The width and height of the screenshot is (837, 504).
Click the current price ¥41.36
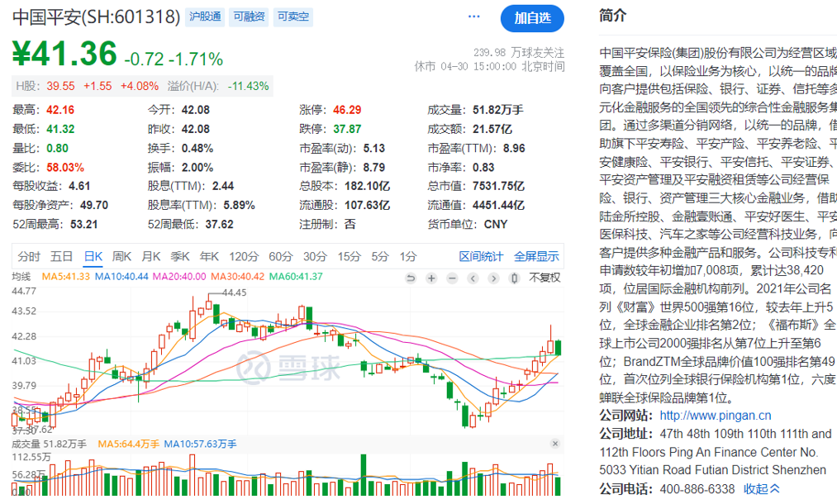coord(64,54)
